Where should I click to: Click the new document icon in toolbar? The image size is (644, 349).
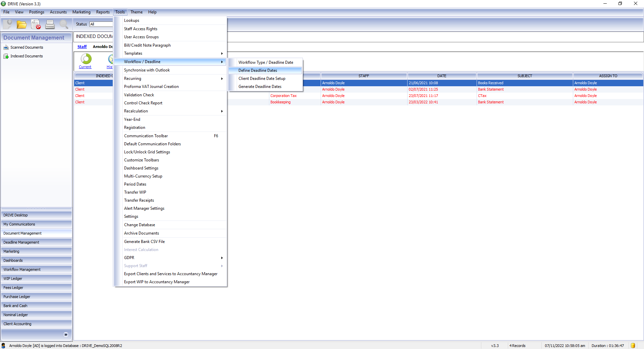[7, 24]
